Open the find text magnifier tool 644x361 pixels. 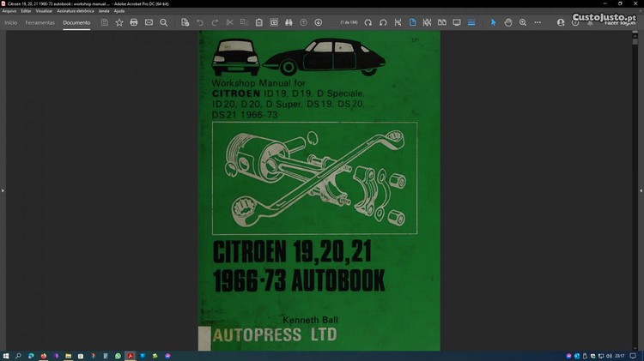[164, 22]
